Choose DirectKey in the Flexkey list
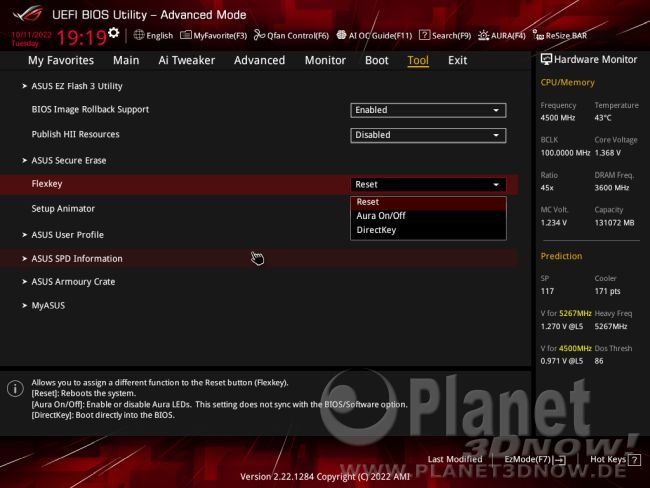650x488 pixels. pos(428,230)
